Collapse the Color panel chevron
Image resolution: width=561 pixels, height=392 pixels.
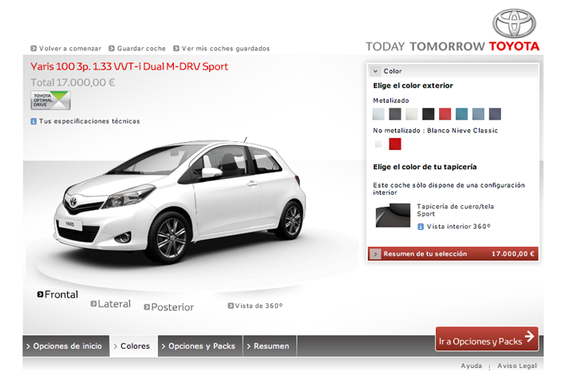(x=375, y=71)
